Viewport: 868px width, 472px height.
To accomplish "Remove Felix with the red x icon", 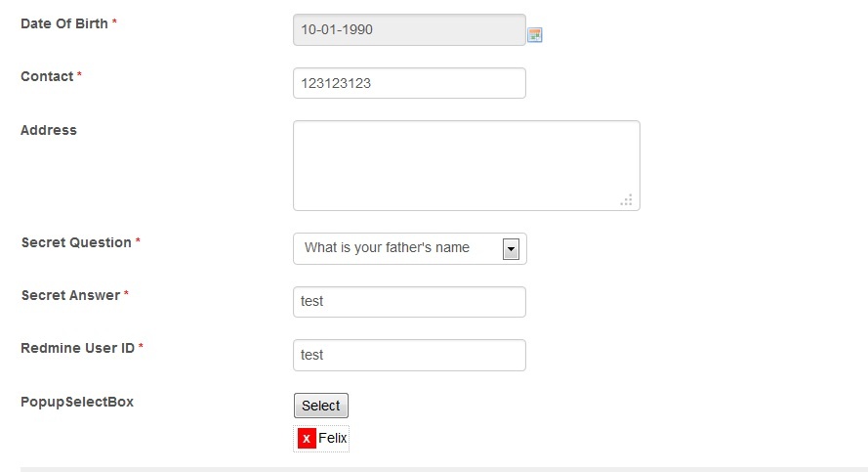I will tap(307, 439).
